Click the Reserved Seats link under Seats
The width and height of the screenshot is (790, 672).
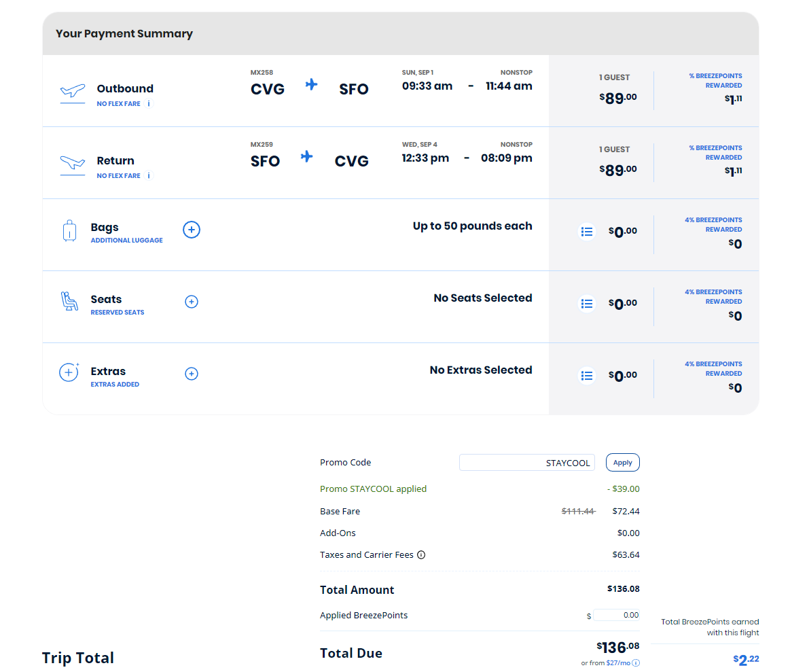tap(118, 313)
